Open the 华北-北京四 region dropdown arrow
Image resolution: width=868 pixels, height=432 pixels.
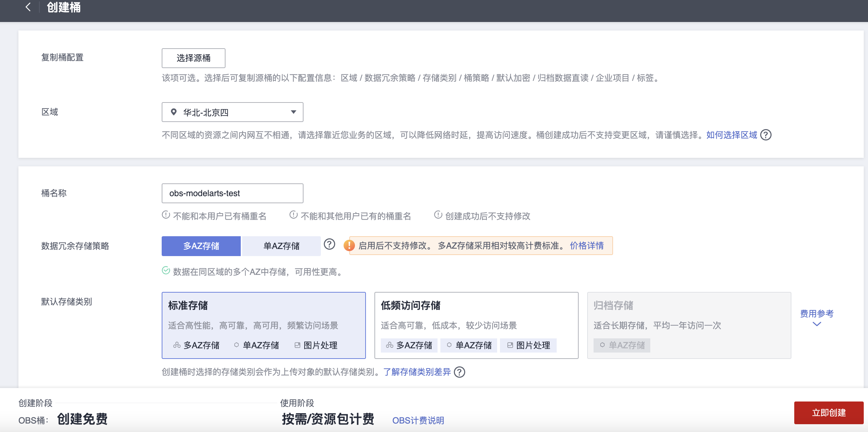[293, 112]
